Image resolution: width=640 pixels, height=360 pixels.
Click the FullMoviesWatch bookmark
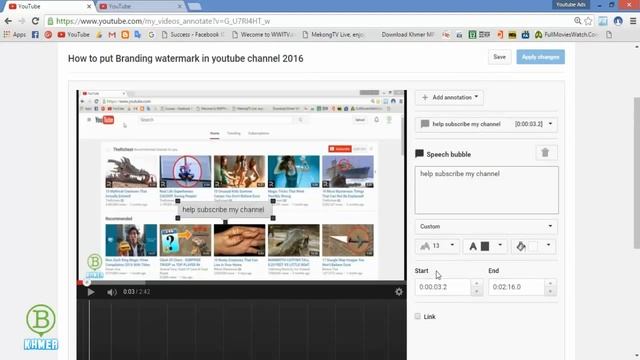566,35
